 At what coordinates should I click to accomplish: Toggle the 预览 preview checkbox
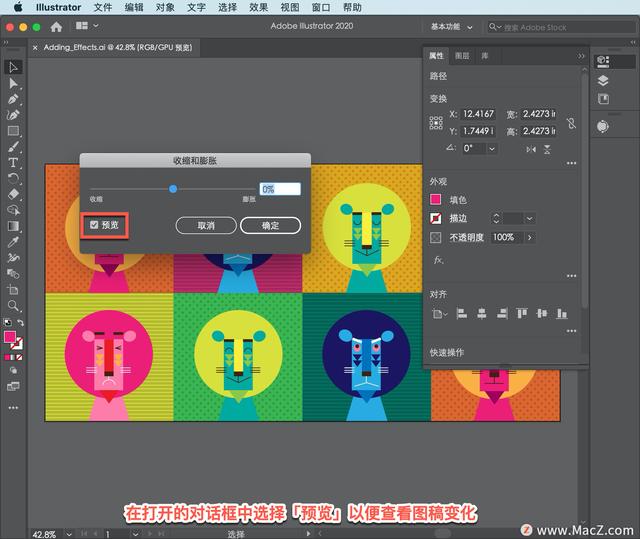(x=94, y=225)
